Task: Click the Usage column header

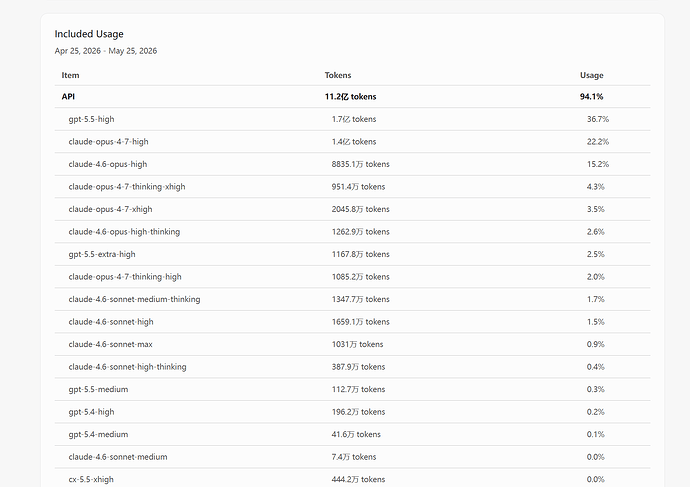Action: pos(591,75)
